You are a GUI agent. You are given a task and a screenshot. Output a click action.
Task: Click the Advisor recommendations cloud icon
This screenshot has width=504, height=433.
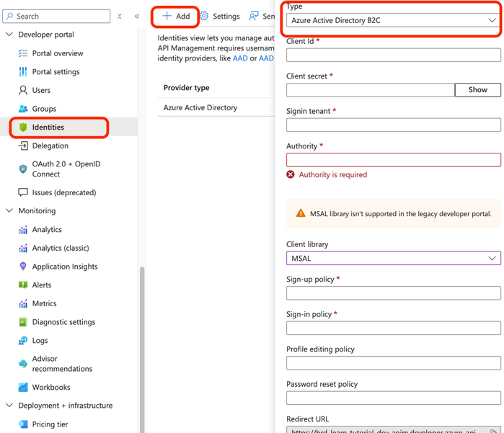click(23, 364)
